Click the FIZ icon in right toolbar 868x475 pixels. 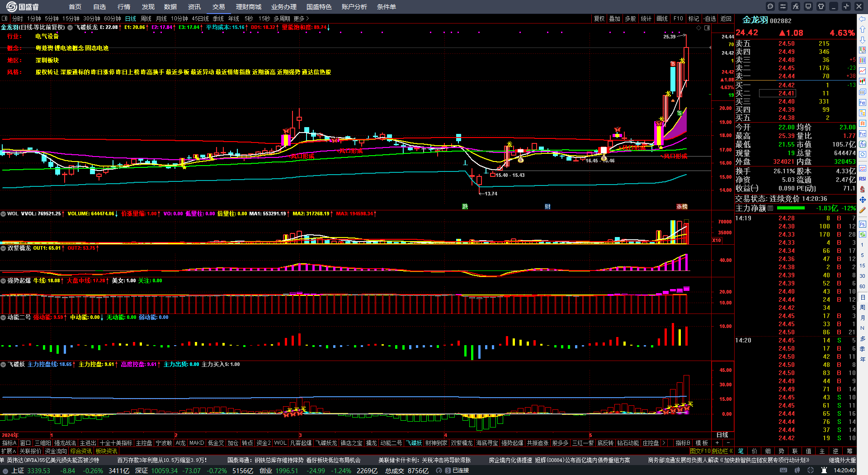coord(863,133)
